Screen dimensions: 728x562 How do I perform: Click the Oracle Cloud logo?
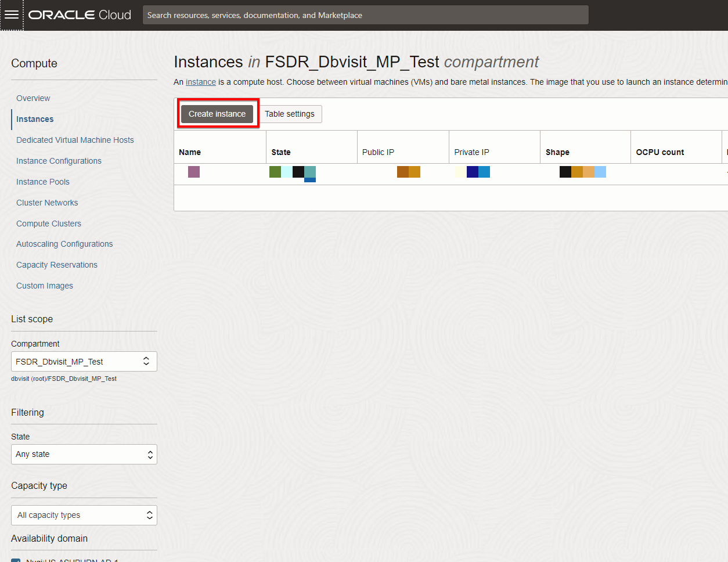(80, 15)
